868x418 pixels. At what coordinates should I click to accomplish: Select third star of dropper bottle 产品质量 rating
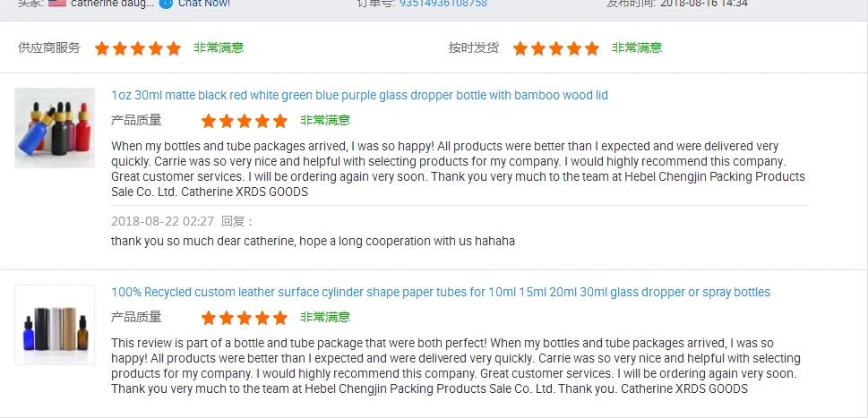245,121
